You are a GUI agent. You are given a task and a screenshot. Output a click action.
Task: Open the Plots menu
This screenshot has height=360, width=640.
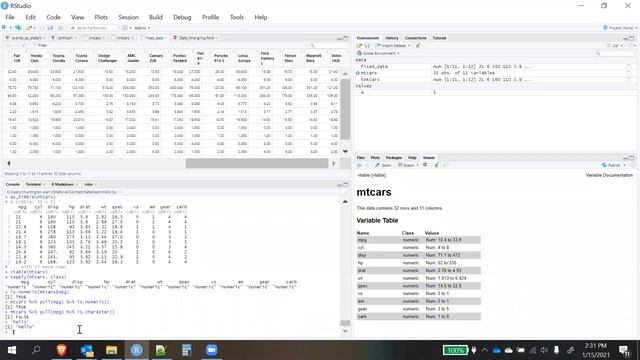coord(101,17)
